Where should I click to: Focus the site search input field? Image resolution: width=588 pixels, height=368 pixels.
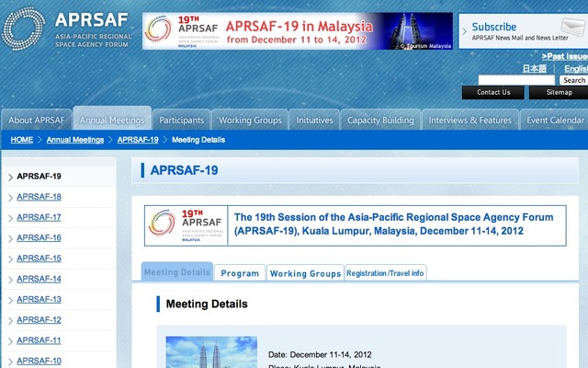(516, 80)
